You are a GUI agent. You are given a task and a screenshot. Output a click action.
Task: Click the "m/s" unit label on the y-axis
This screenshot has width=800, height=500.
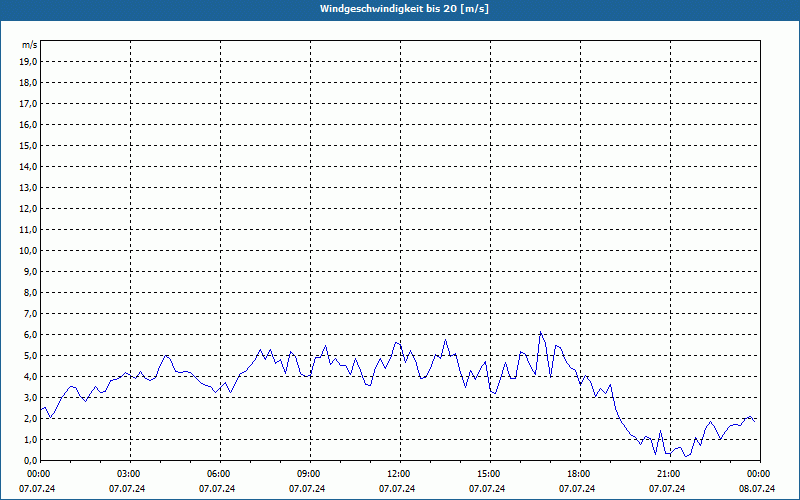[x=30, y=45]
